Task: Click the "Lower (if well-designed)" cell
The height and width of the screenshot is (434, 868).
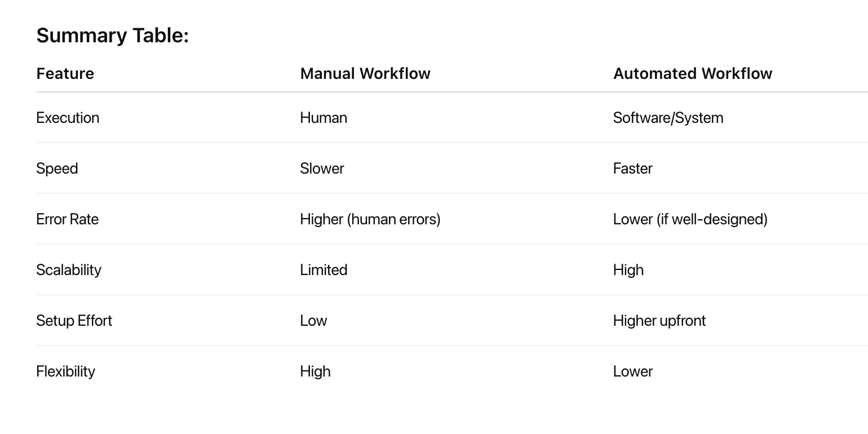Action: click(690, 219)
